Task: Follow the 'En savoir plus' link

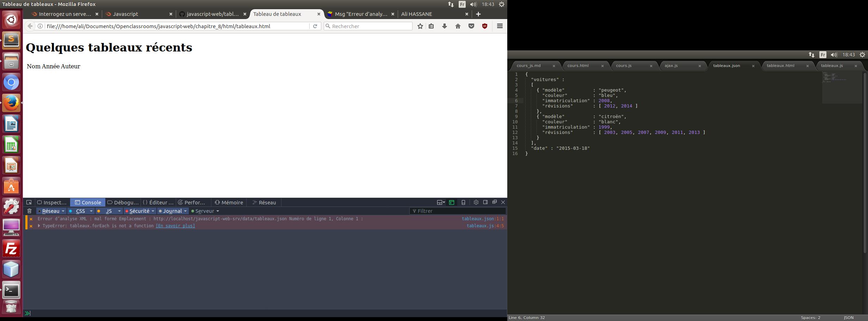Action: [175, 226]
